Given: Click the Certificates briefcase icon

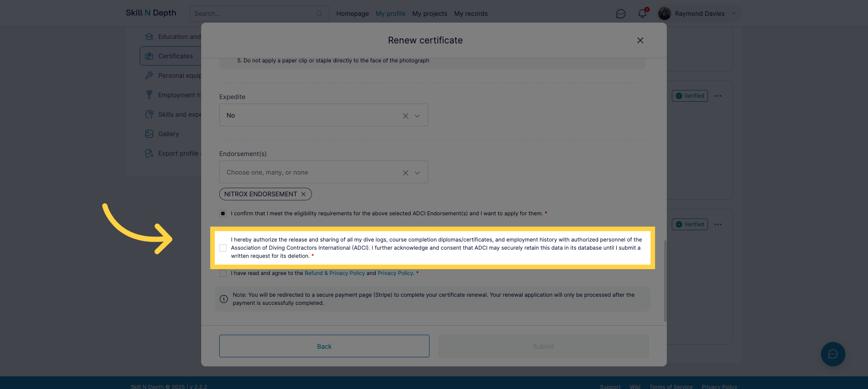Looking at the screenshot, I should click(x=149, y=56).
